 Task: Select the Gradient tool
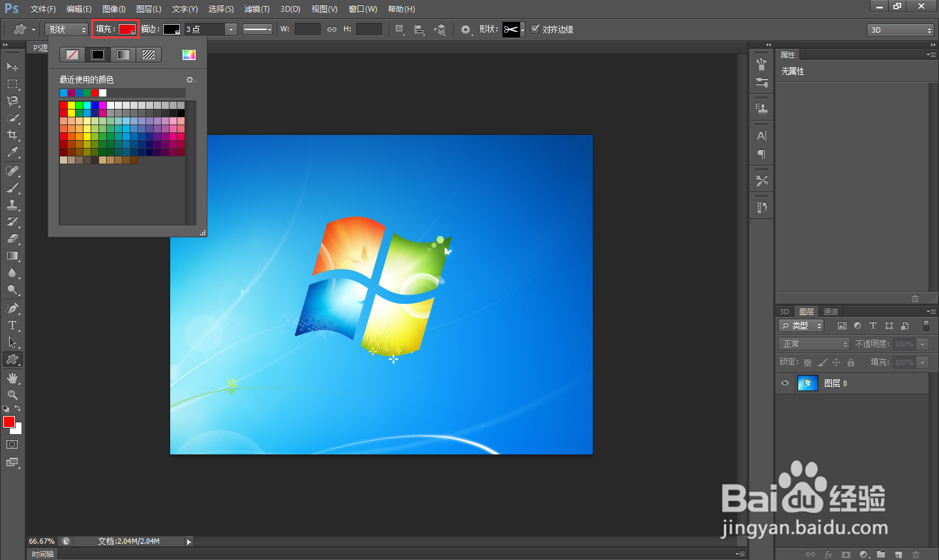(x=12, y=256)
